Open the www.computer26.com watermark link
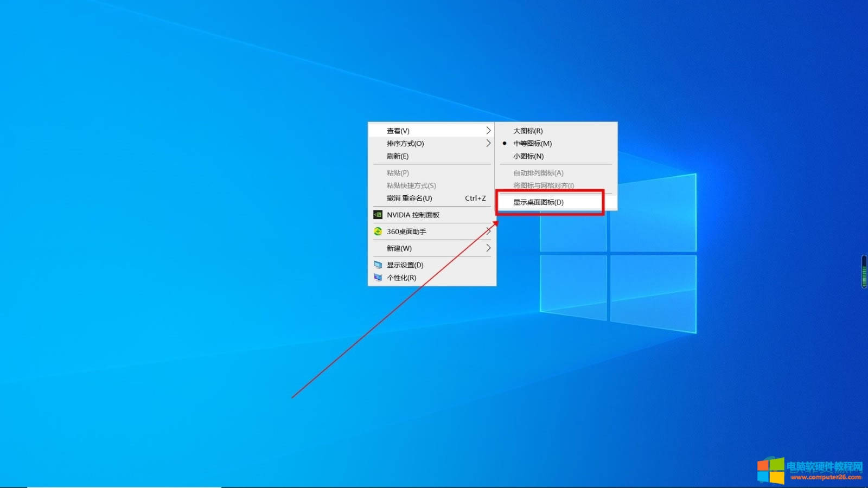This screenshot has width=868, height=488. (825, 478)
